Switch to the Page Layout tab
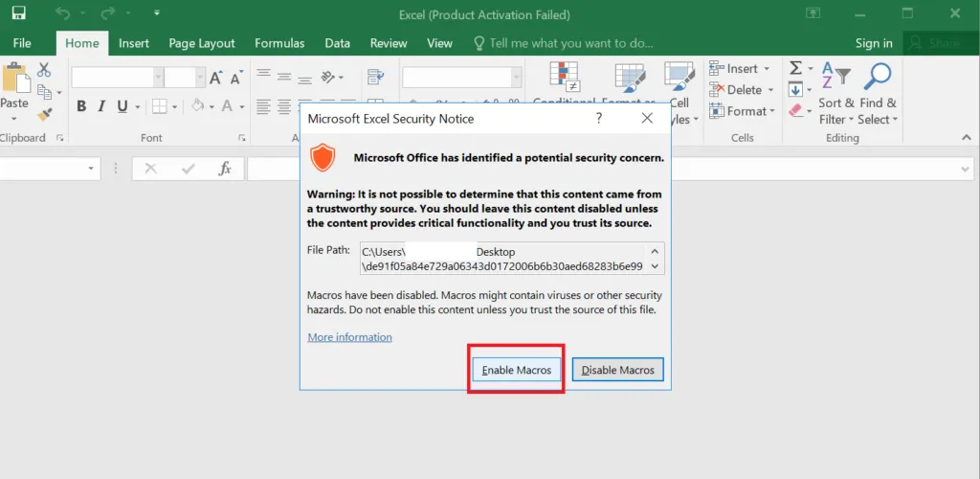980x479 pixels. tap(202, 43)
